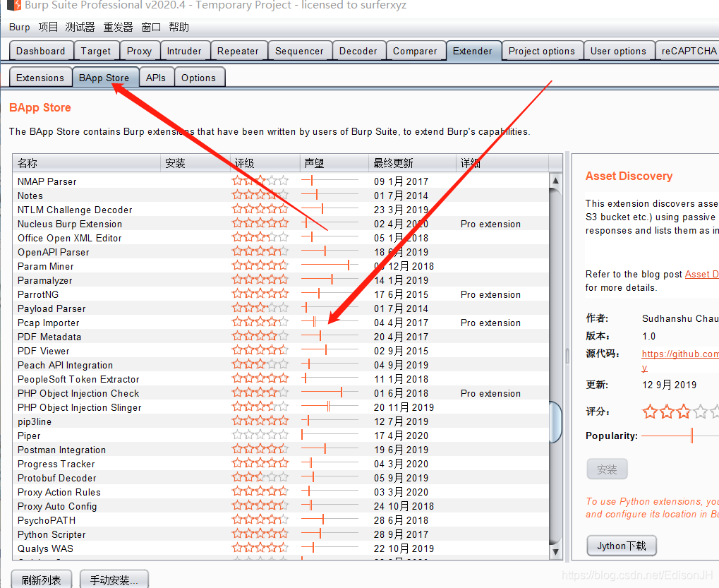This screenshot has height=588, width=719.
Task: Open the GitHub source code link
Action: click(x=679, y=354)
